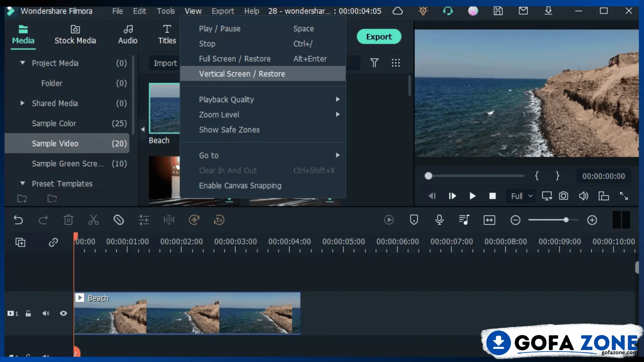Collapse the Preset Templates tree arrow
The width and height of the screenshot is (644, 362).
click(22, 183)
